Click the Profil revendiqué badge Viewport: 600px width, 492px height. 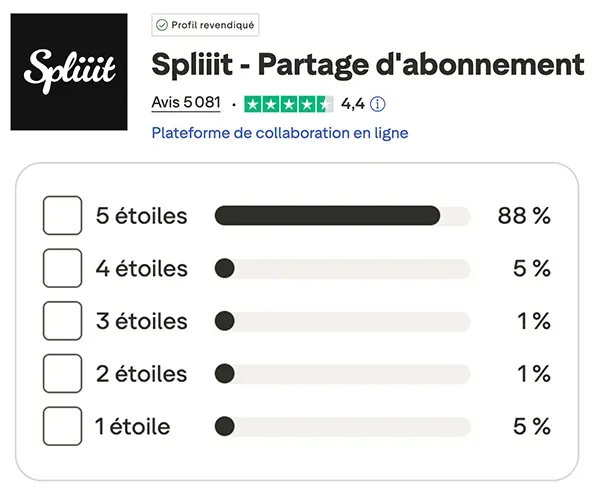pos(205,24)
